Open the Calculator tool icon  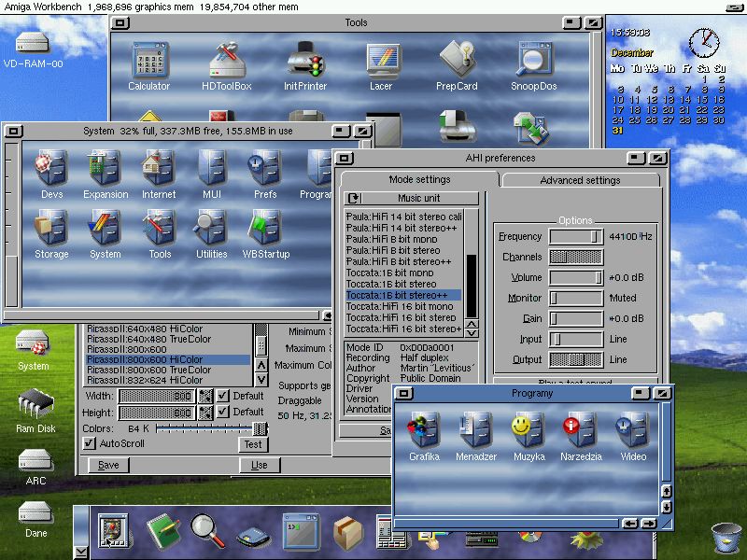pyautogui.click(x=149, y=61)
